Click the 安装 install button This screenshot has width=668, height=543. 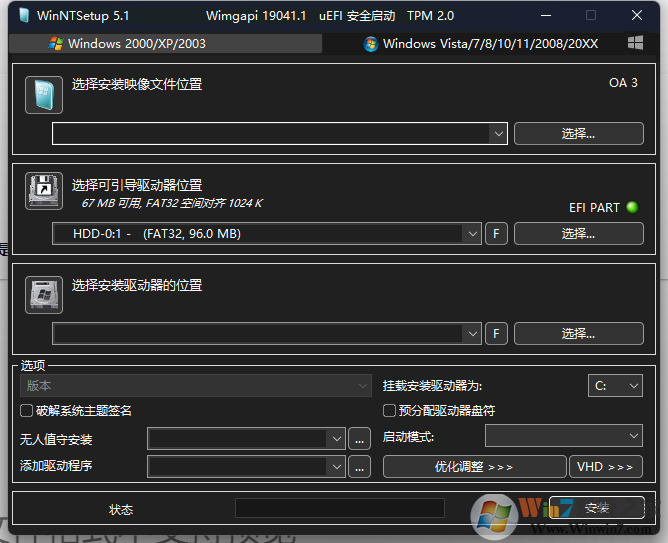tap(597, 508)
